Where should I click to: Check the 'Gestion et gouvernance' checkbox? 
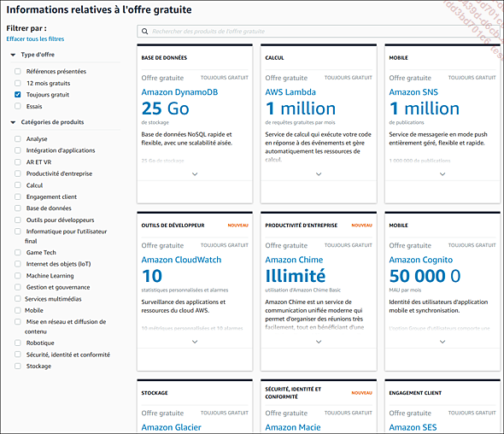[x=18, y=287]
